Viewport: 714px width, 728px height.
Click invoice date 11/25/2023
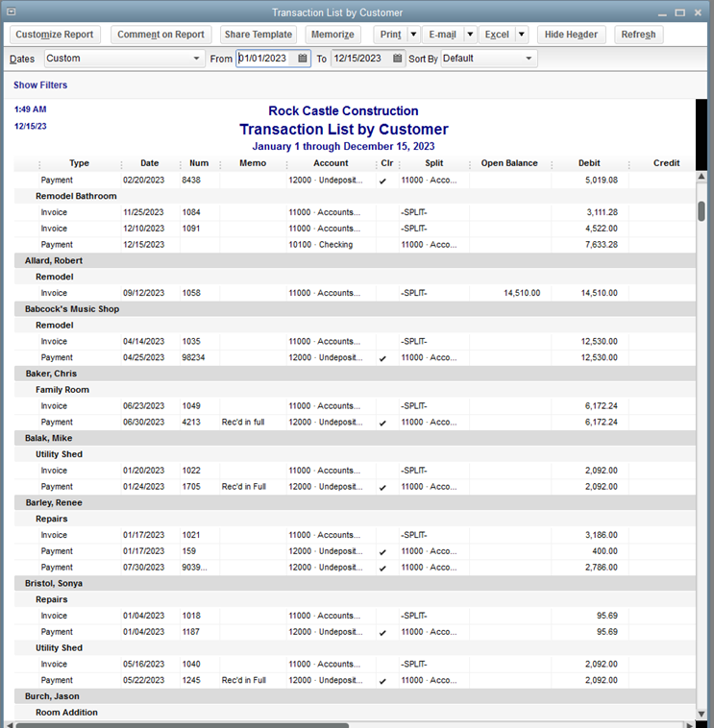pos(143,212)
